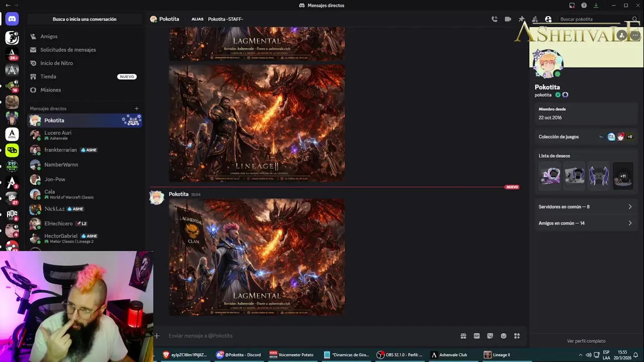Open the apps launcher icon
The width and height of the screenshot is (644, 362).
pos(517,336)
